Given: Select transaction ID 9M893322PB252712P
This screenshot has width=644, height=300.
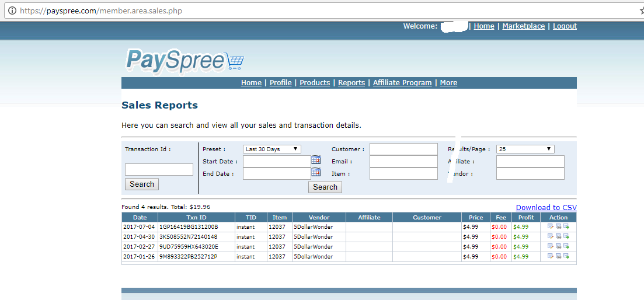Looking at the screenshot, I should 189,256.
